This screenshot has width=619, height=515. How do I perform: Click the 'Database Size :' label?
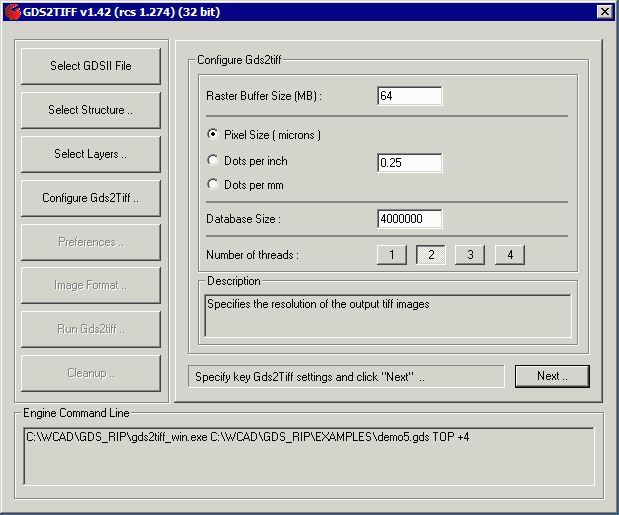tap(243, 219)
